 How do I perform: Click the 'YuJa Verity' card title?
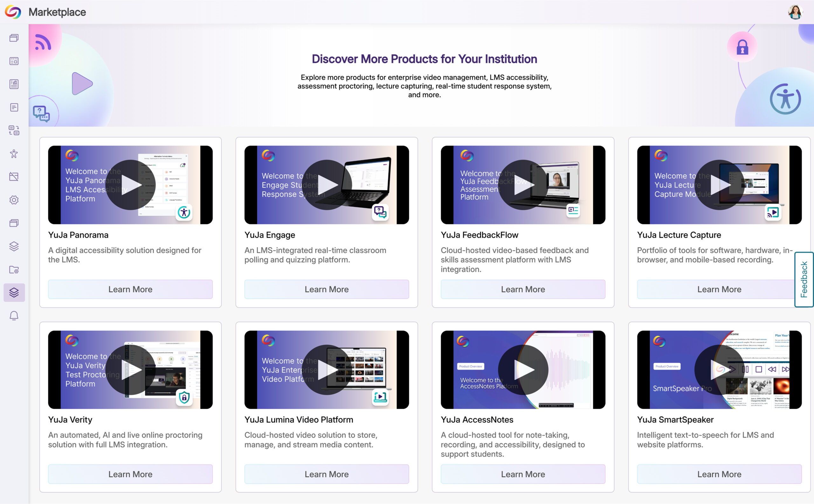click(70, 420)
